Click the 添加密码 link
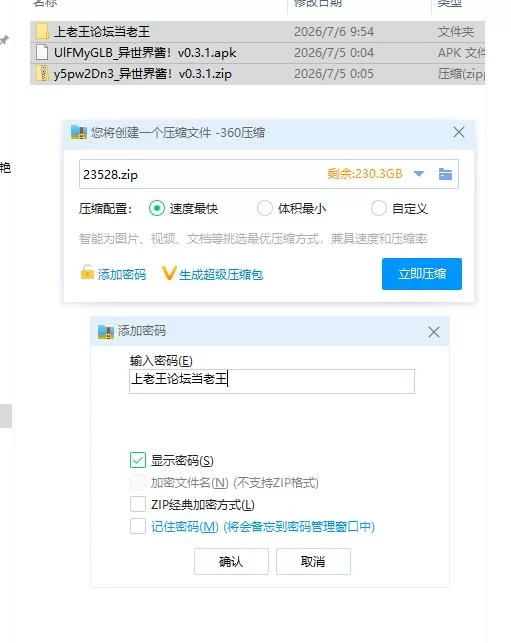 point(122,274)
